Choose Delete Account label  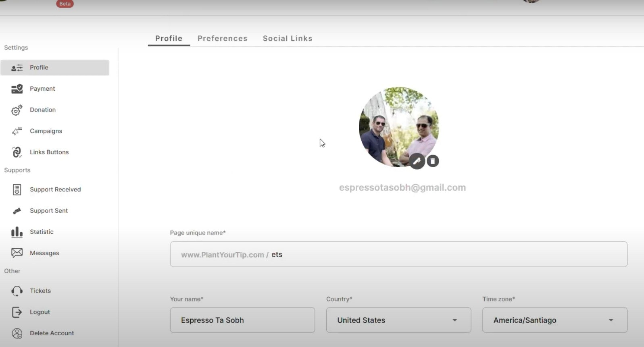tap(52, 333)
